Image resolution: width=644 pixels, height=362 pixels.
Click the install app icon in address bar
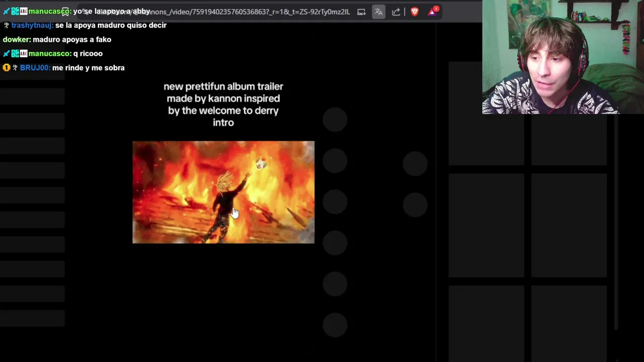[x=361, y=12]
